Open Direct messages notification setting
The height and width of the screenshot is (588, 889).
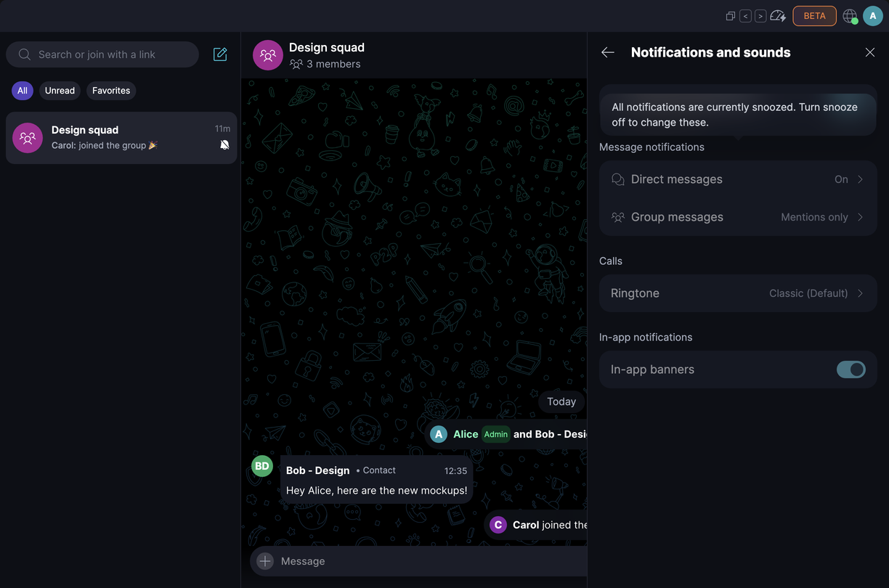(x=738, y=179)
